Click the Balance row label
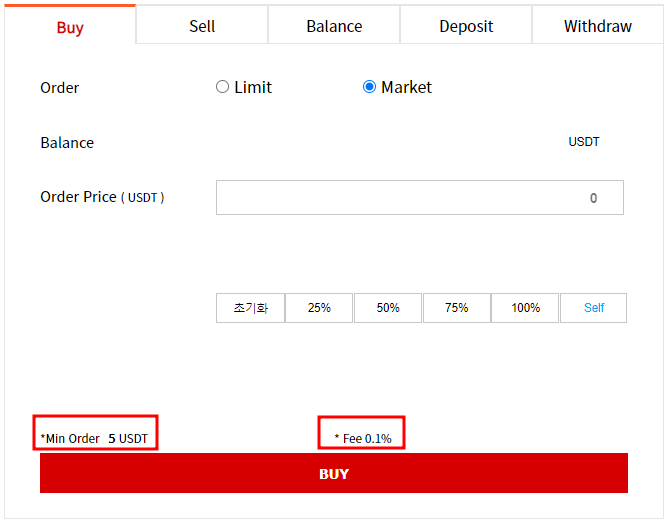Image resolution: width=671 pixels, height=523 pixels. pyautogui.click(x=67, y=143)
